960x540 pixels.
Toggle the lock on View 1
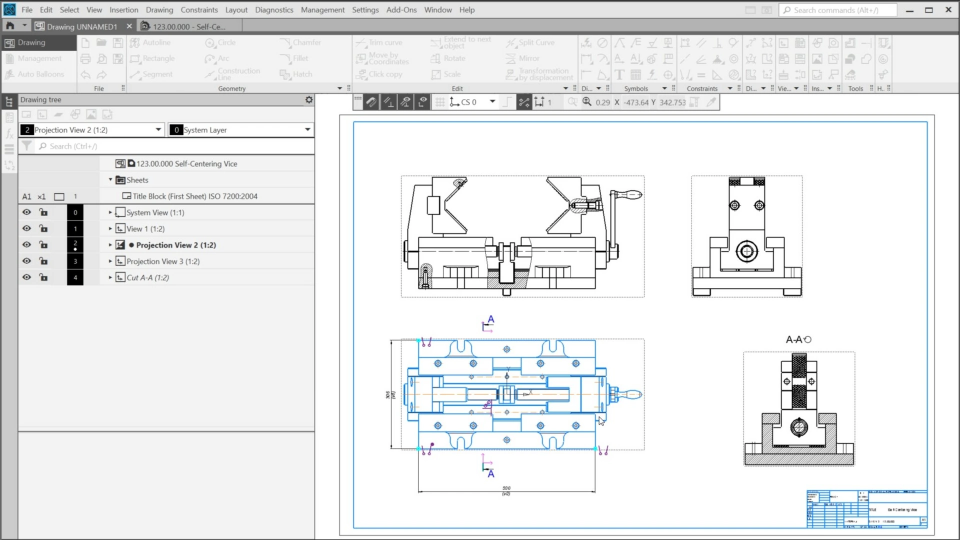43,229
